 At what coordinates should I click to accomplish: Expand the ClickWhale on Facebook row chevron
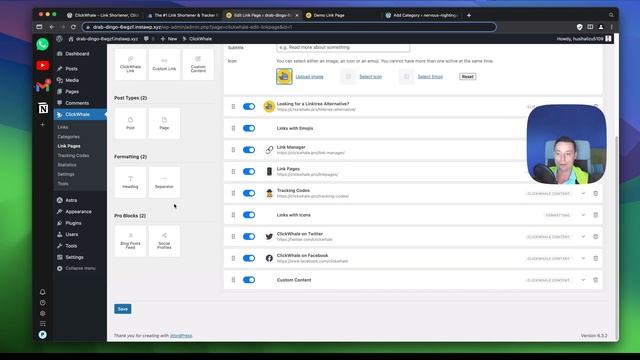tap(583, 258)
